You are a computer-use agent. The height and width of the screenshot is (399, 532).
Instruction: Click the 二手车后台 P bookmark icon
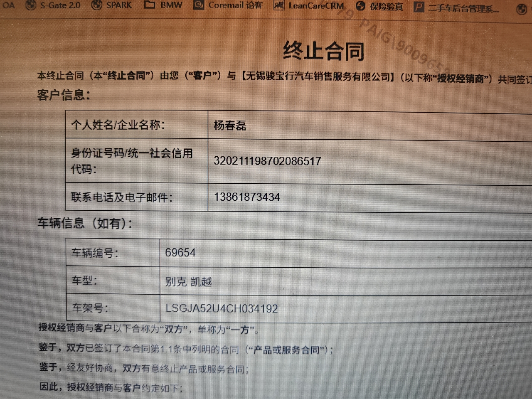pyautogui.click(x=419, y=7)
